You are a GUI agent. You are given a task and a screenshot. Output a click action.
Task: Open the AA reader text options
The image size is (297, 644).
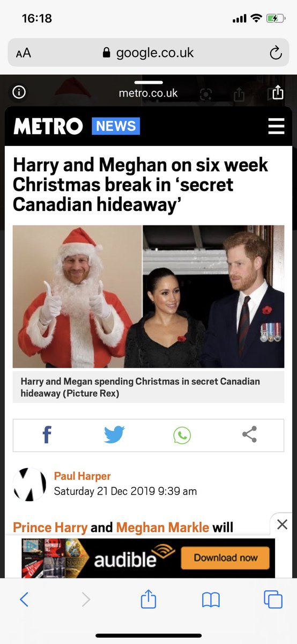[x=24, y=53]
